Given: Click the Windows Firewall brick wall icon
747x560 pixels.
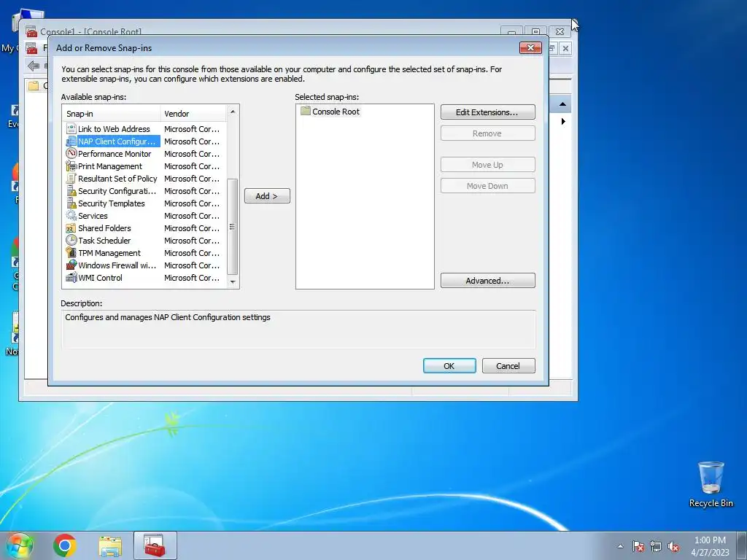Looking at the screenshot, I should click(x=71, y=265).
